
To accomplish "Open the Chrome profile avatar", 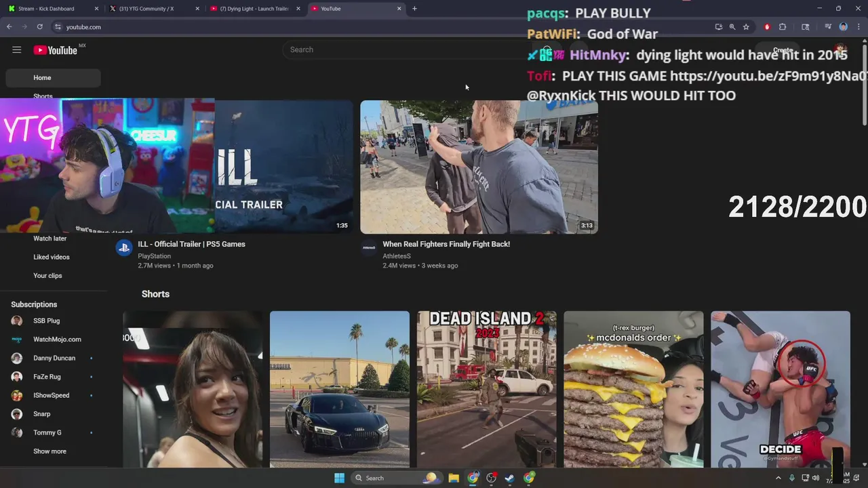I will pos(844,27).
